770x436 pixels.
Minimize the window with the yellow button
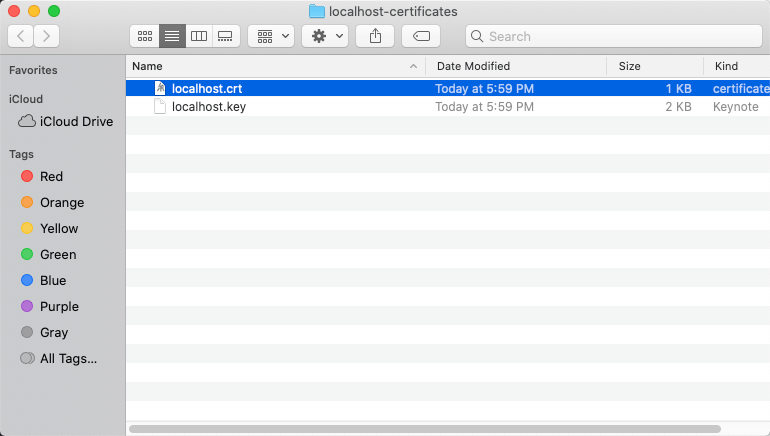click(x=34, y=11)
